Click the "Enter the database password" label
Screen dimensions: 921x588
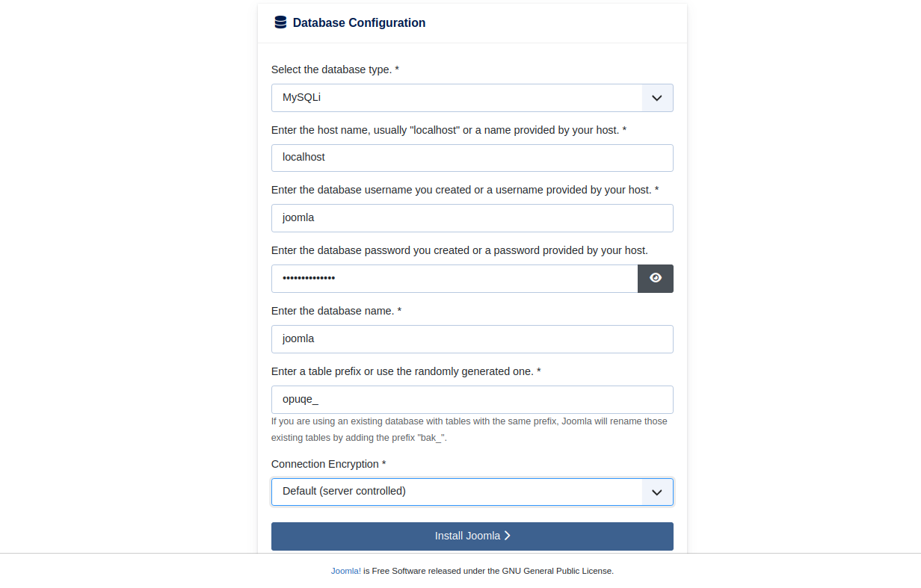point(459,250)
